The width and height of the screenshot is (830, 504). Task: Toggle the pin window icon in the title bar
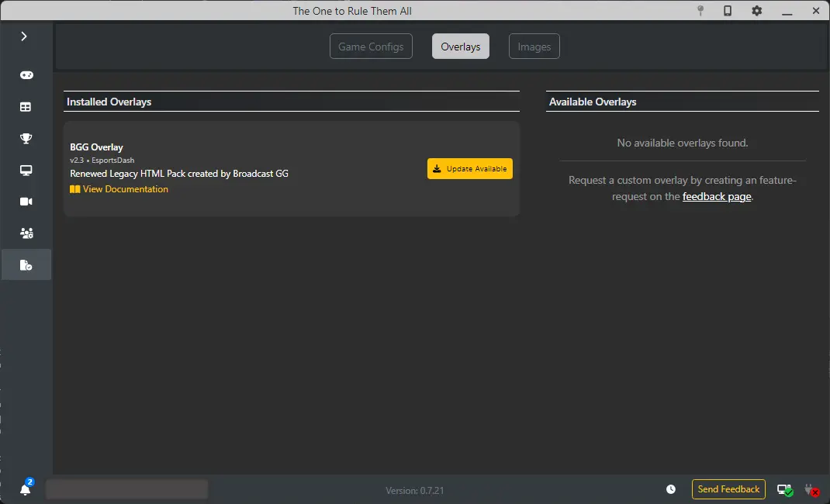coord(700,11)
